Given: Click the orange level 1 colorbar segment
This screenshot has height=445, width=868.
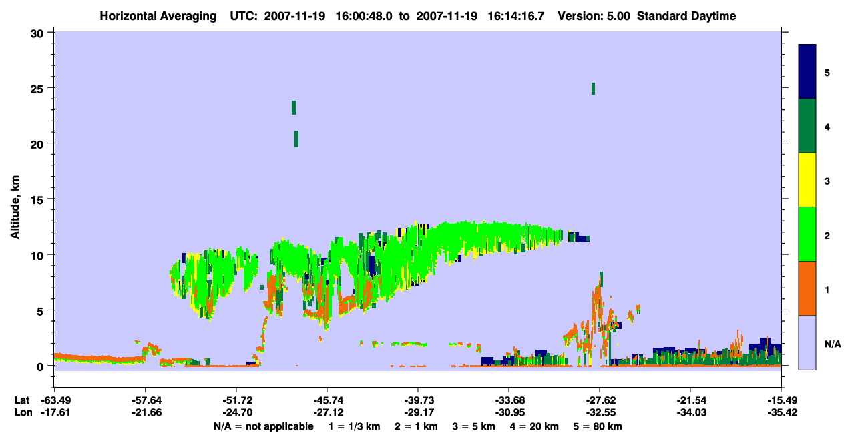Looking at the screenshot, I should [807, 288].
